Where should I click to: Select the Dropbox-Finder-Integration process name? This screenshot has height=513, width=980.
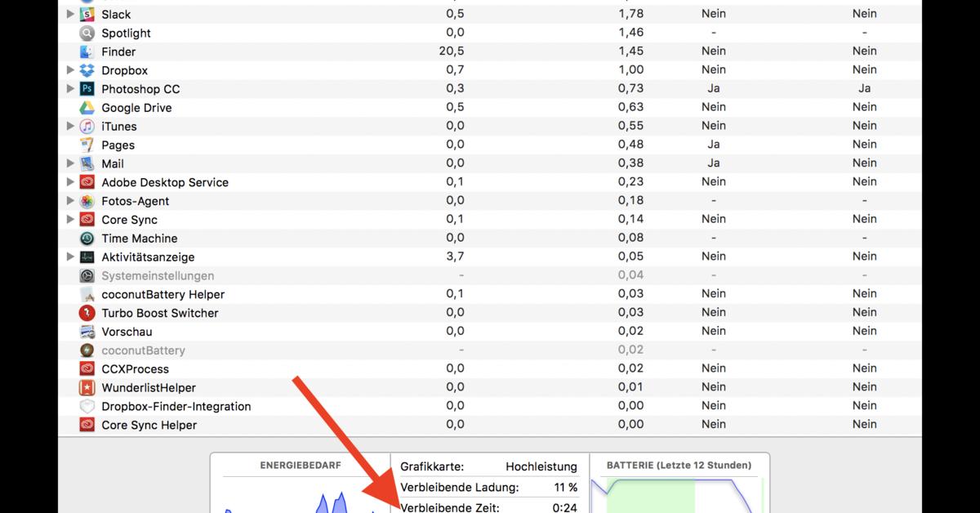tap(176, 407)
